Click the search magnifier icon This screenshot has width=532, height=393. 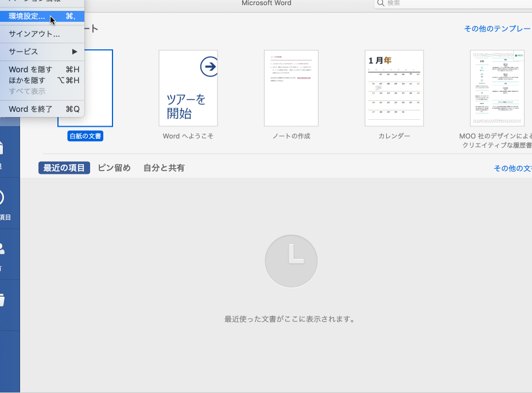click(380, 3)
